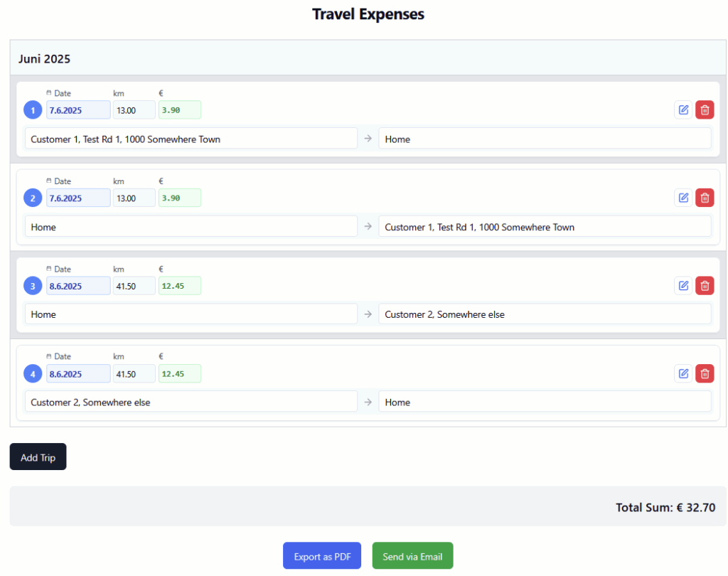Open edit pencil for trip 2
Screen dimensions: 728x576
pos(683,198)
